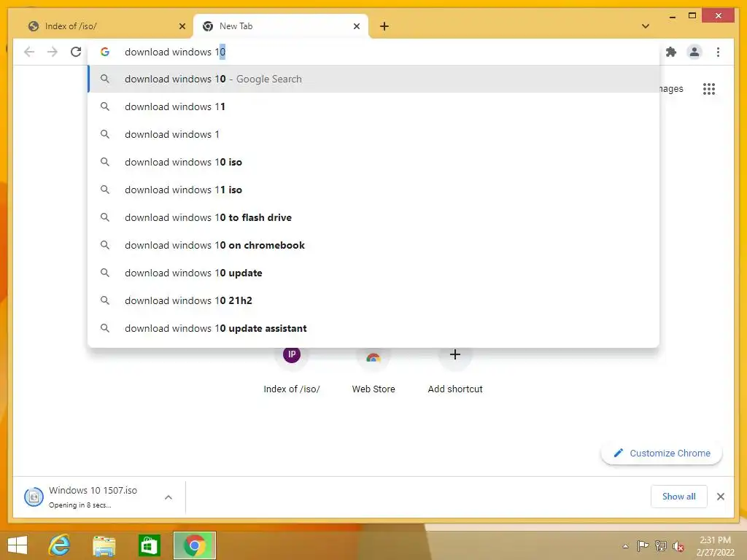Click the magnifier icon beside 'download windows 11'

[x=105, y=106]
